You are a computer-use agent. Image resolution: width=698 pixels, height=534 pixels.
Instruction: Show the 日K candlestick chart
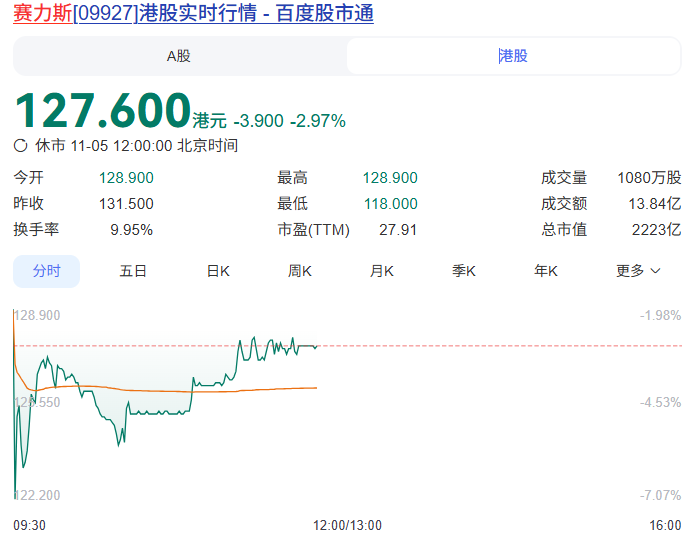coord(218,271)
